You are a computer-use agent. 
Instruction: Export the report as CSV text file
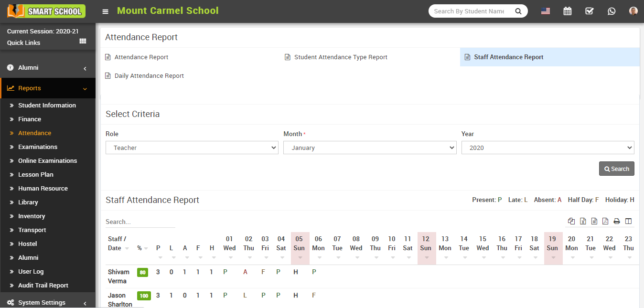(594, 221)
